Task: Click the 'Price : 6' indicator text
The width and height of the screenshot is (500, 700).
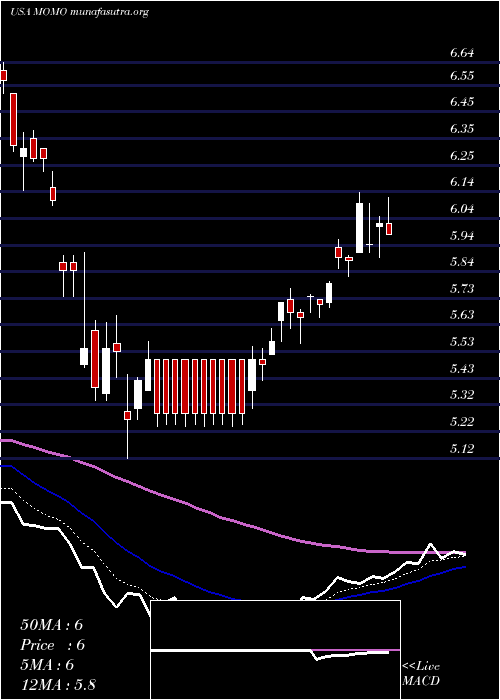Action: pyautogui.click(x=53, y=645)
